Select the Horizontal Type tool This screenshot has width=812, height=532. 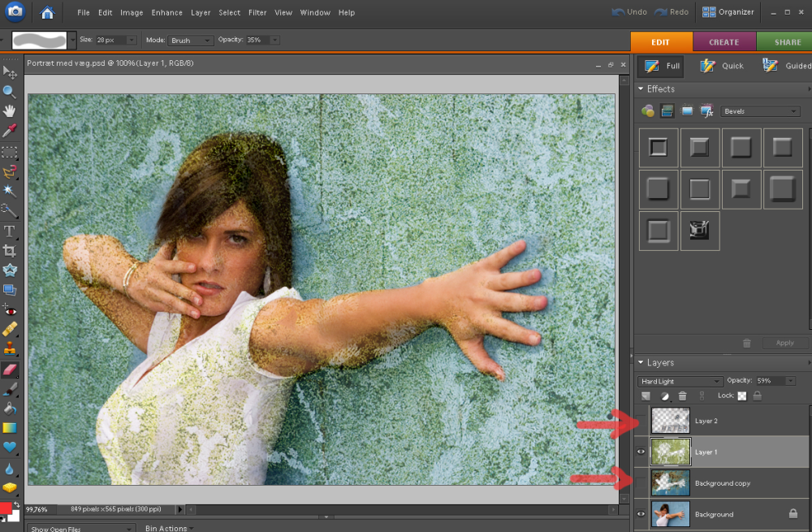tap(10, 231)
